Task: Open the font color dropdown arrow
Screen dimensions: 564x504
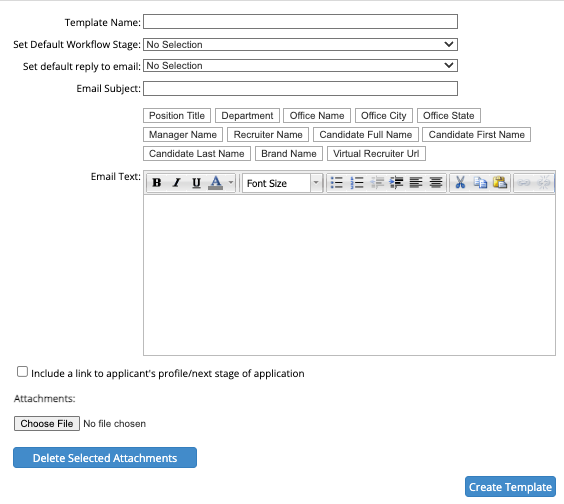Action: pos(231,183)
